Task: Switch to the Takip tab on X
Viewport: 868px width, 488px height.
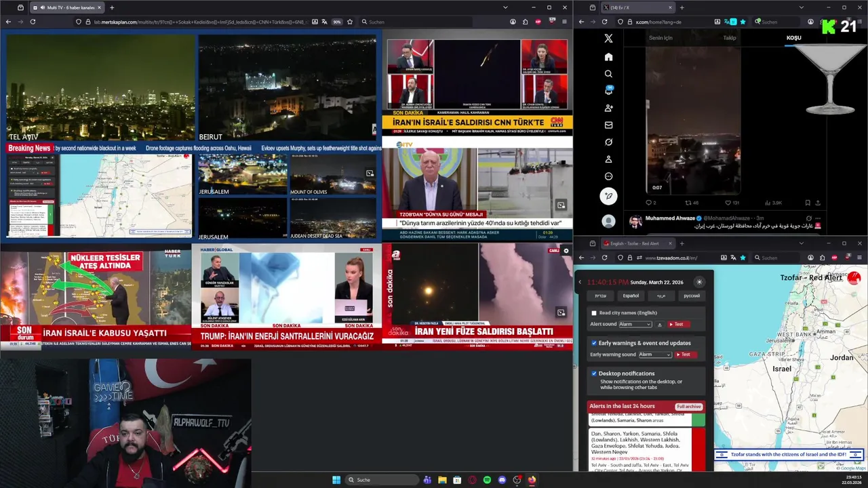Action: pos(730,38)
